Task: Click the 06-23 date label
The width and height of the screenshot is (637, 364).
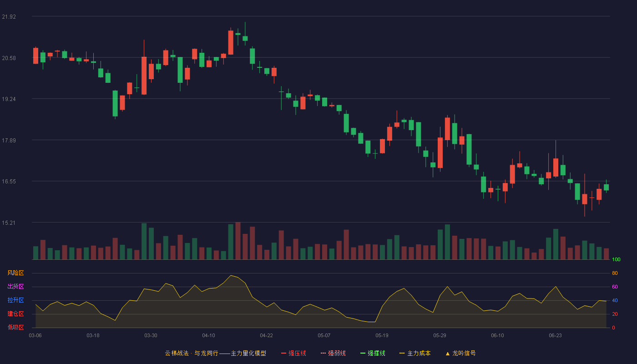Action: coord(555,335)
